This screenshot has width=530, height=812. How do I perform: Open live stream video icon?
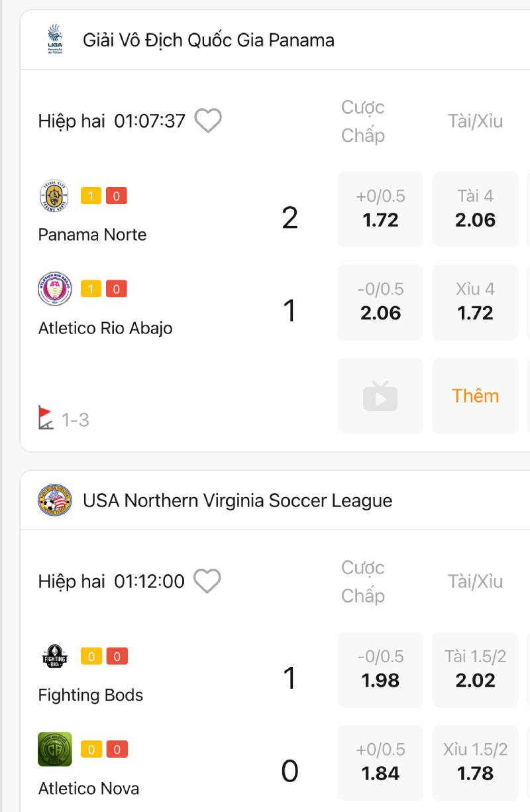380,396
